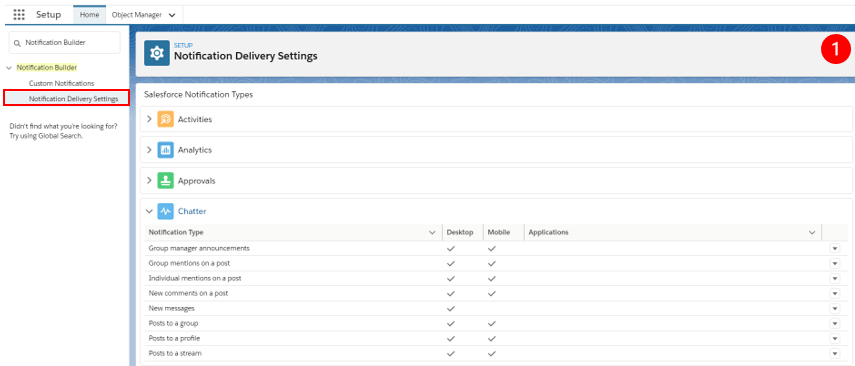Open row menu for Individual mentions on a post
The width and height of the screenshot is (855, 366).
pos(835,278)
